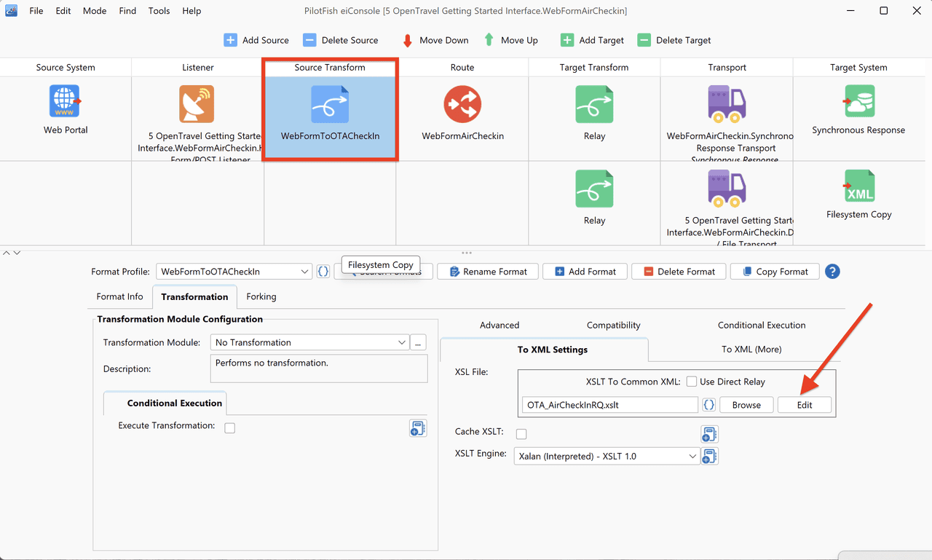Select the Filesystem Copy XML icon

(x=858, y=186)
